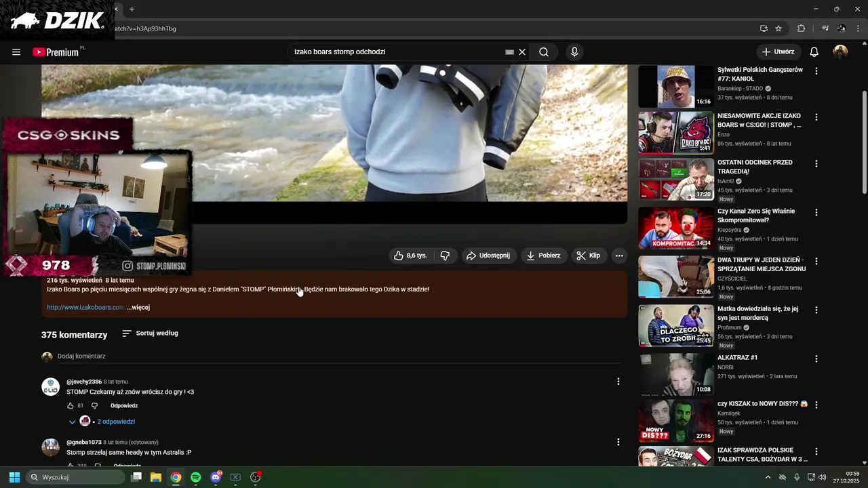Open options for NIESAMOWITE AKCJE IZAKO BOARS video
The height and width of the screenshot is (488, 868).
(816, 117)
